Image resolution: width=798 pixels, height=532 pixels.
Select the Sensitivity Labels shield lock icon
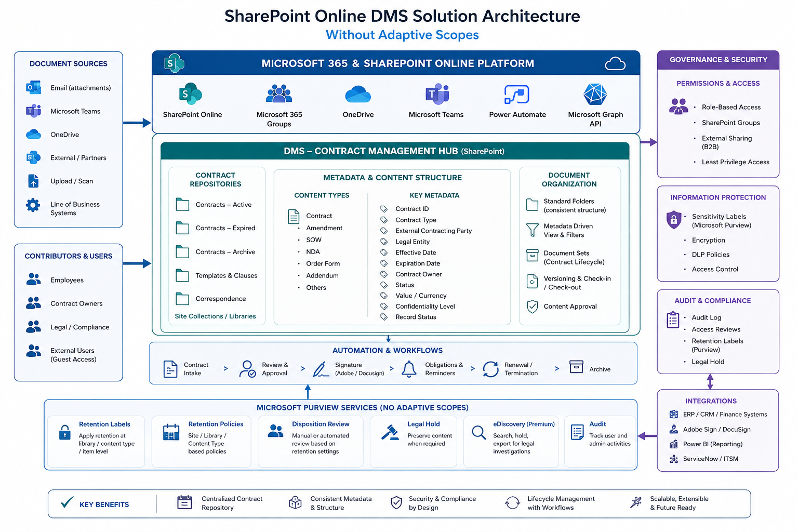(674, 220)
